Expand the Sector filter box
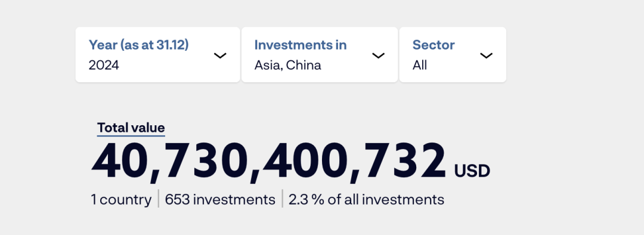The width and height of the screenshot is (644, 235). pos(453,55)
